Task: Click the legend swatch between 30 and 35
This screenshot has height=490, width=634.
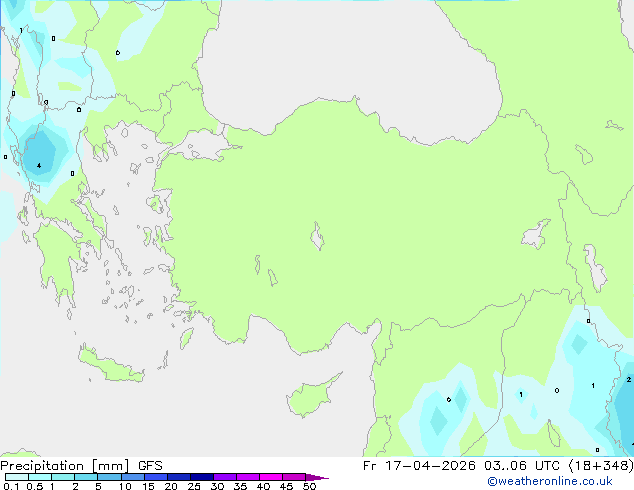Action: tap(225, 477)
